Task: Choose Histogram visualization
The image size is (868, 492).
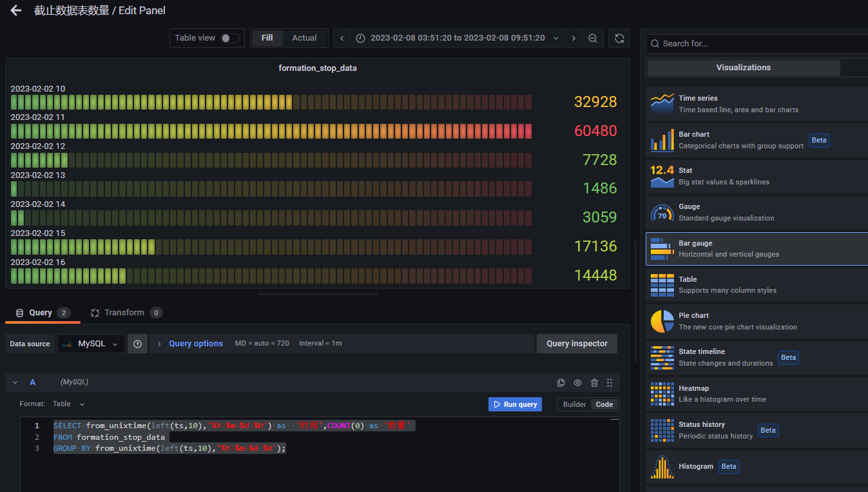Action: pyautogui.click(x=757, y=466)
